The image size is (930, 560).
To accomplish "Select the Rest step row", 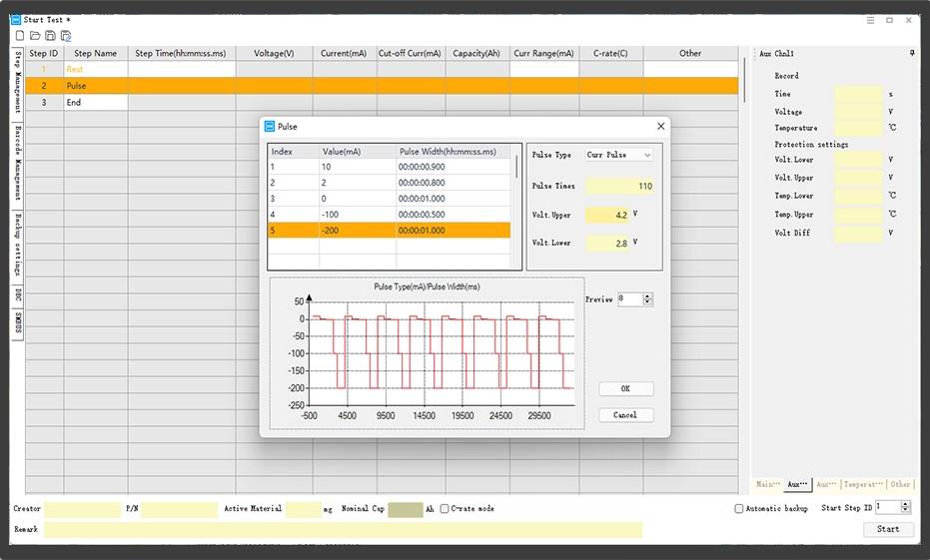I will pyautogui.click(x=382, y=69).
